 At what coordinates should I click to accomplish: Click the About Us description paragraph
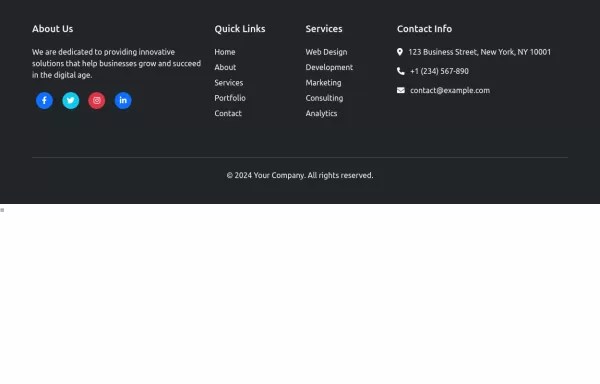click(x=117, y=63)
